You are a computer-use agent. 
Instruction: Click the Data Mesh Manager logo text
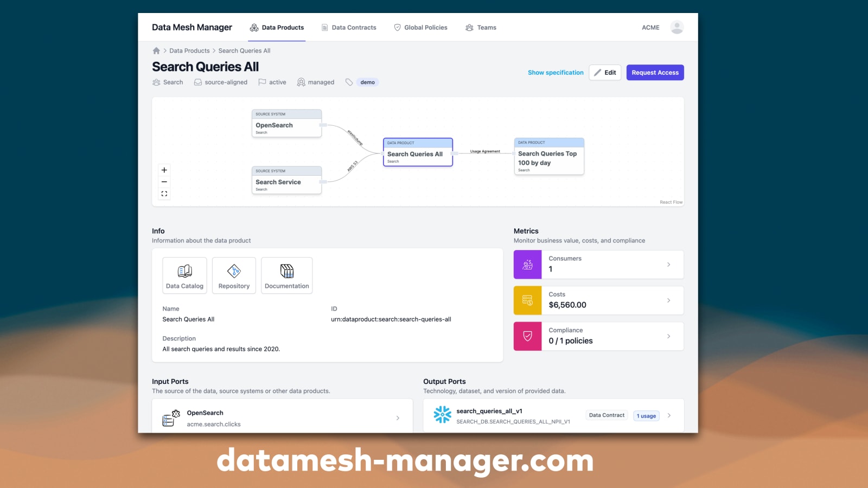pyautogui.click(x=192, y=27)
